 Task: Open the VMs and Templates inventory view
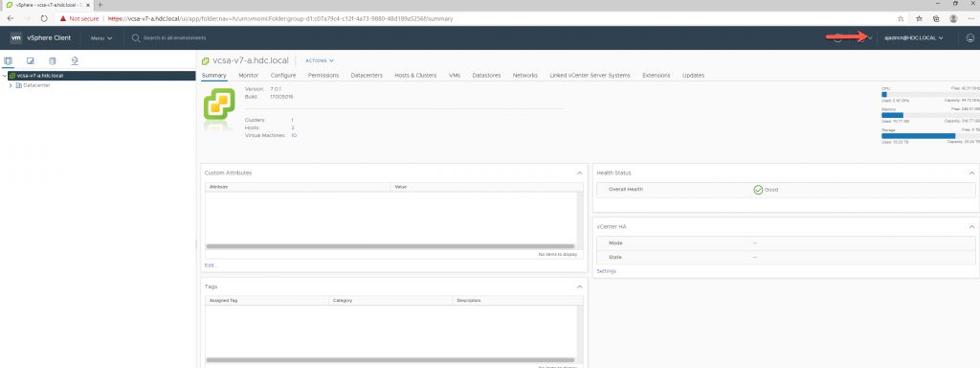(x=30, y=60)
